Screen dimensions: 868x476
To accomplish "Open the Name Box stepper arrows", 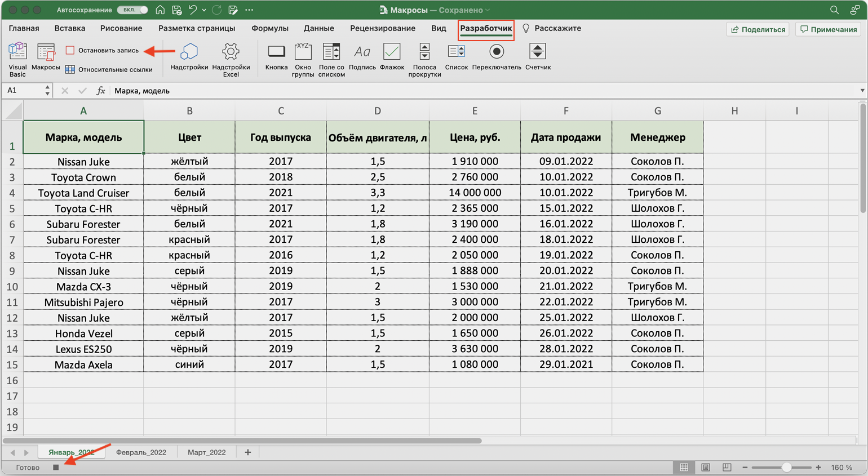I will 47,90.
